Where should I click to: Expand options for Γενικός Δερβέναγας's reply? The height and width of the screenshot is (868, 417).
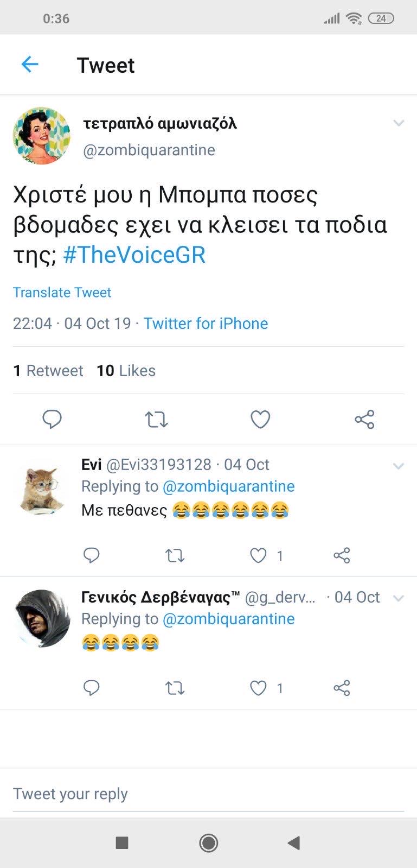click(399, 598)
